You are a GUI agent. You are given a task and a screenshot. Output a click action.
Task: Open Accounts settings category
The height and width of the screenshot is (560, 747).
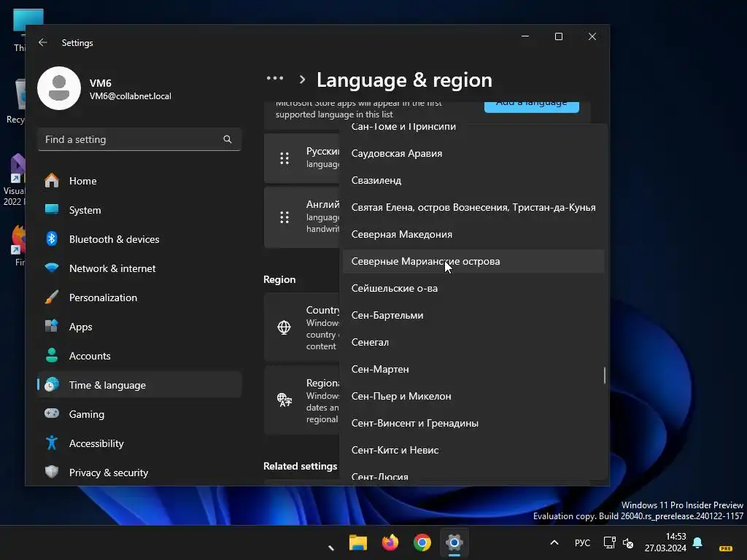(x=139, y=355)
